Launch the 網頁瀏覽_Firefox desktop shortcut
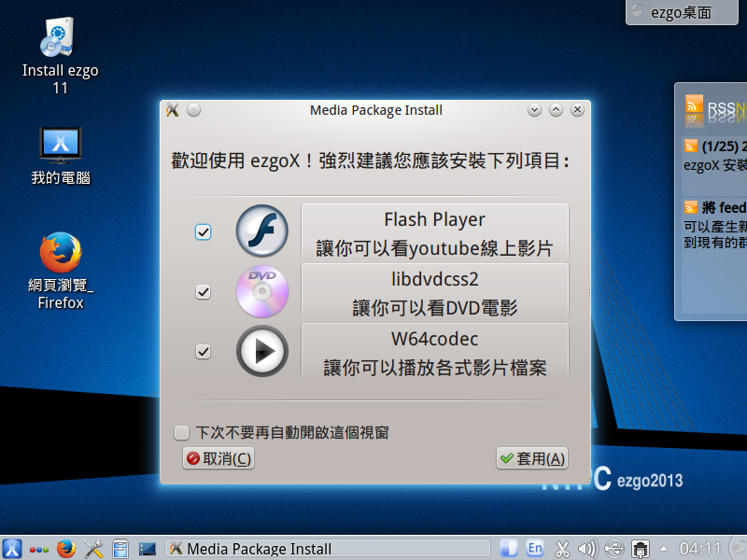This screenshot has height=560, width=747. tap(61, 271)
